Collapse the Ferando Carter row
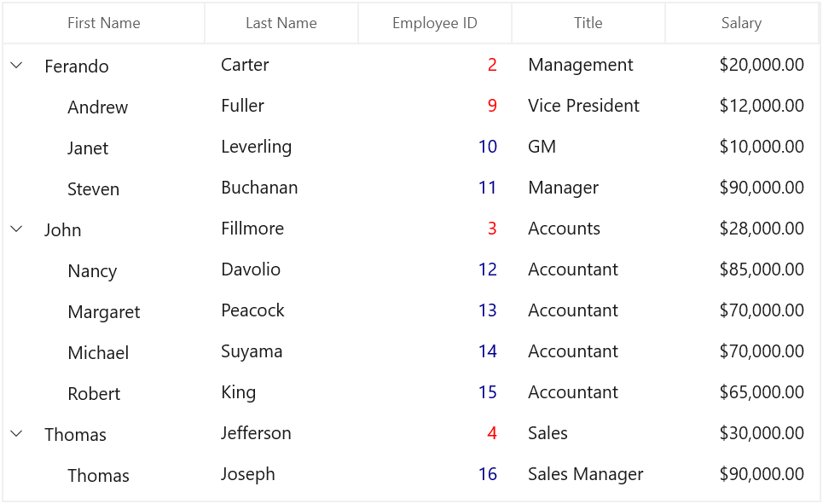The image size is (823, 504). (16, 66)
